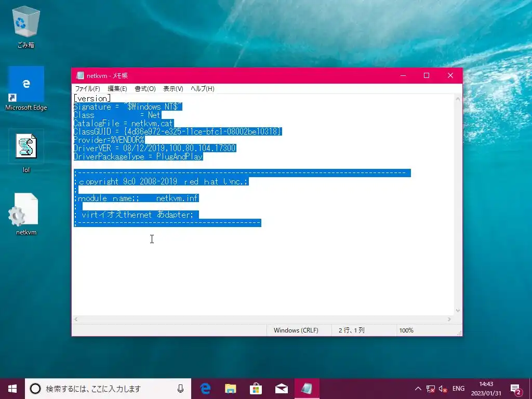Select the Microsoft Edge desktop shortcut
The image size is (532, 399).
(26, 88)
